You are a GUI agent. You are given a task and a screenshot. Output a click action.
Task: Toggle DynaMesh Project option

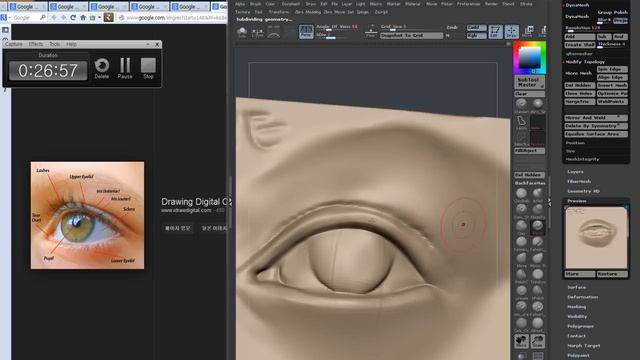click(x=620, y=20)
